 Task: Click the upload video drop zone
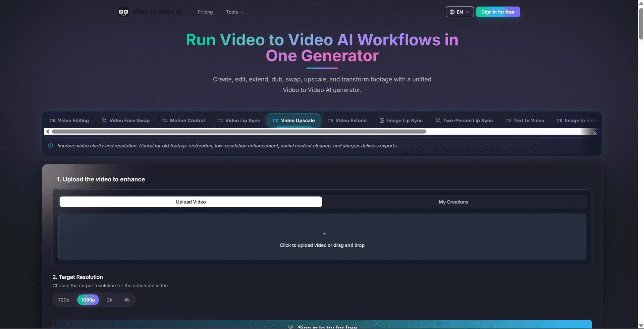(x=322, y=237)
